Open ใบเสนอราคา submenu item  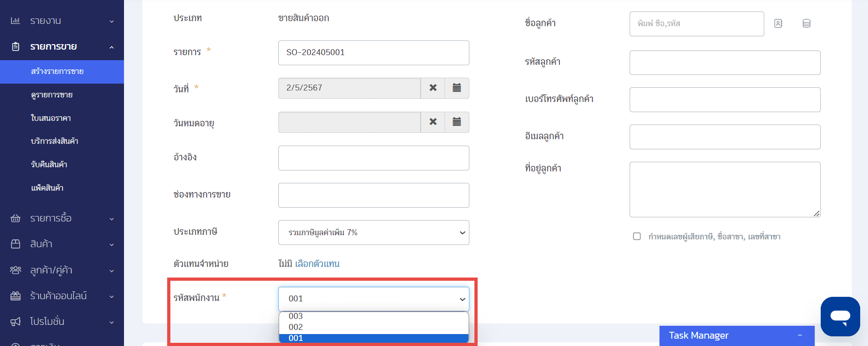point(51,118)
